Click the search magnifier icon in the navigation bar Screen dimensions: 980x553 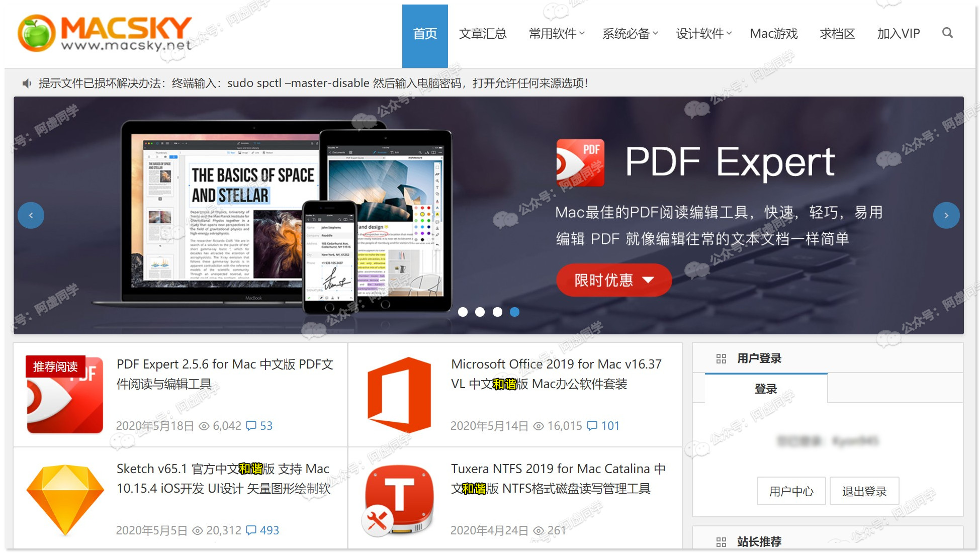pos(947,33)
